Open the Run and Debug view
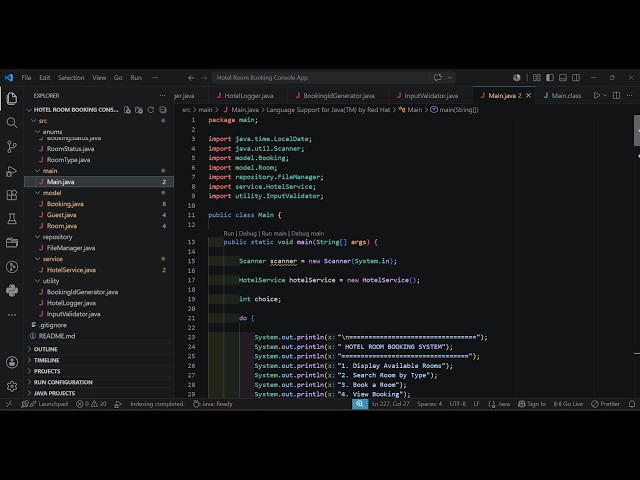This screenshot has height=480, width=640. click(x=12, y=171)
